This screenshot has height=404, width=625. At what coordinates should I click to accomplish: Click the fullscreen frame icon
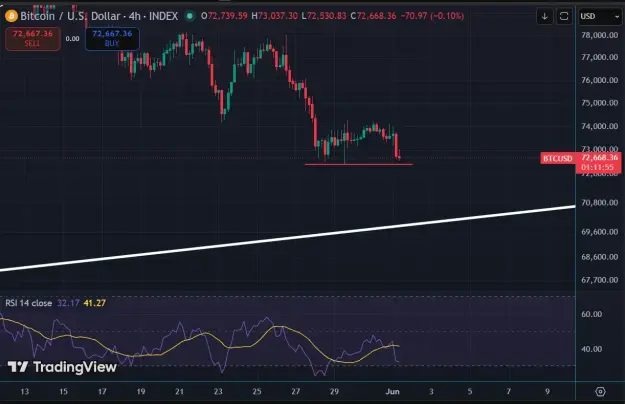pyautogui.click(x=564, y=16)
